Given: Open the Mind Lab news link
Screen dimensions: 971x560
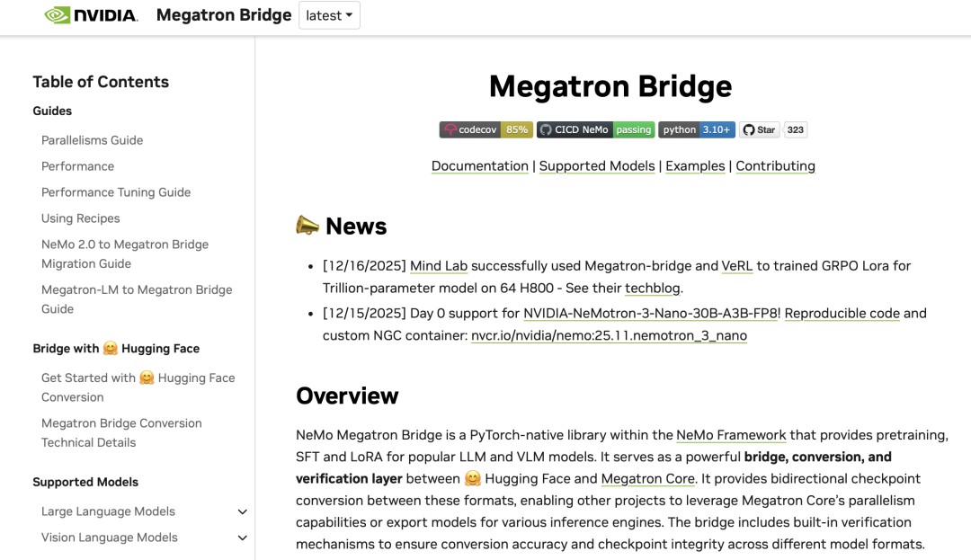Looking at the screenshot, I should point(438,266).
